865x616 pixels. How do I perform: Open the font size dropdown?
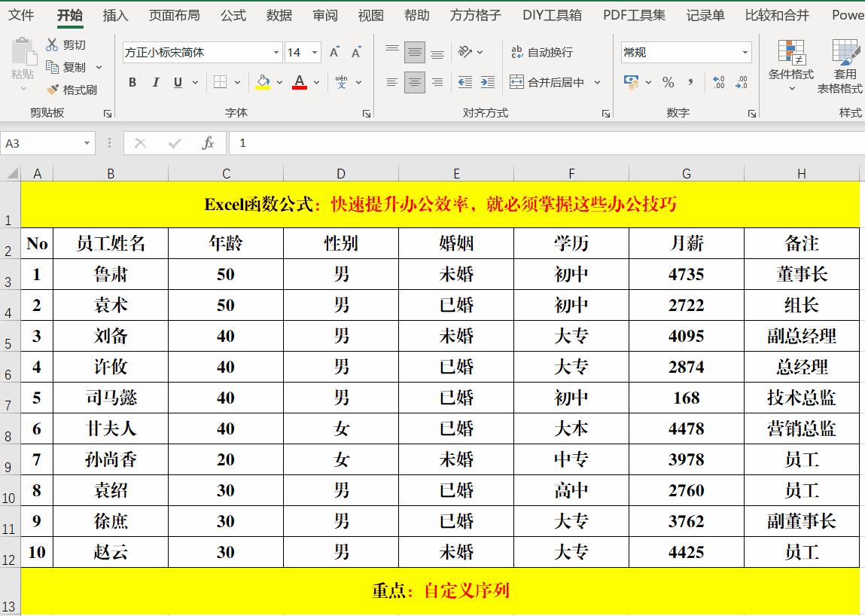click(x=313, y=52)
